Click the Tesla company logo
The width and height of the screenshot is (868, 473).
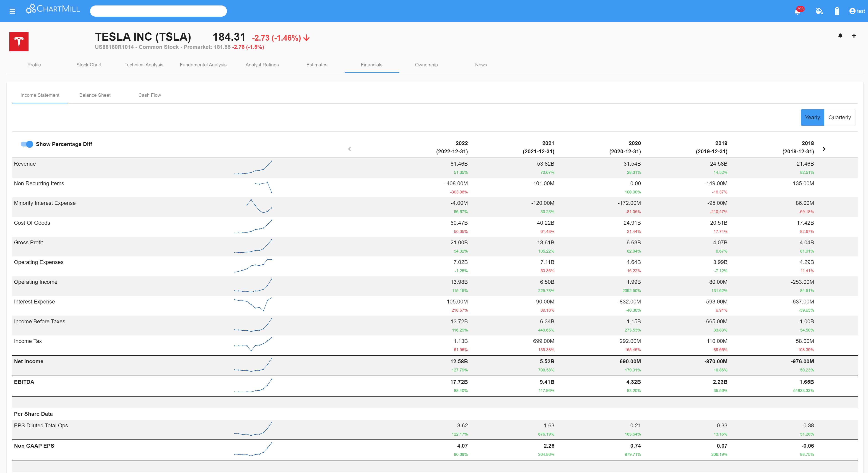click(19, 42)
